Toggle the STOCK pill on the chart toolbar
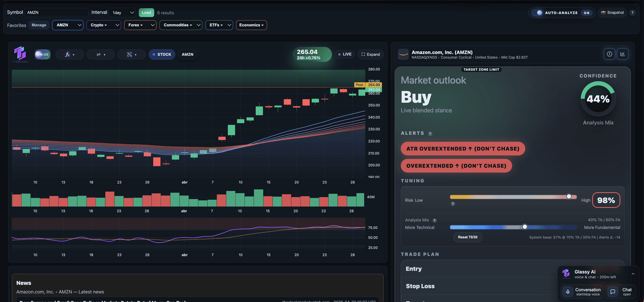Viewport: 644px width, 302px height. 162,54
